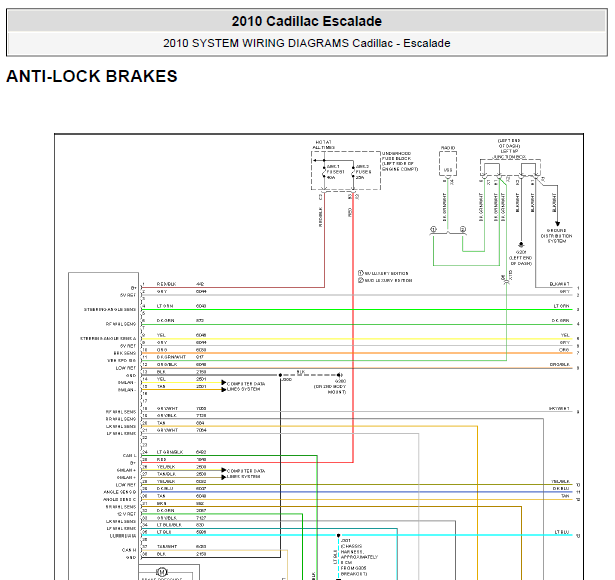Click the "12V REF" module label
Screen dimensions: 615x580
tap(126, 514)
